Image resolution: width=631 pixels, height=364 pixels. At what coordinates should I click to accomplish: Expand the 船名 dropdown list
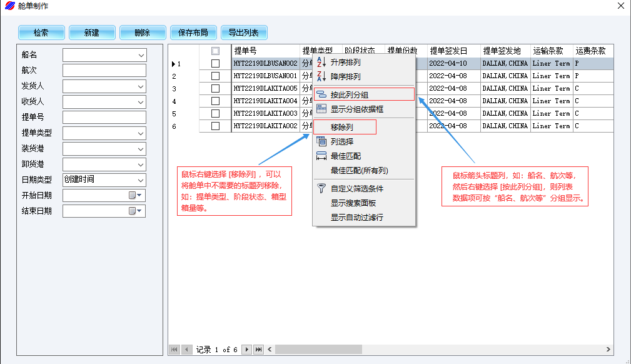(x=141, y=55)
